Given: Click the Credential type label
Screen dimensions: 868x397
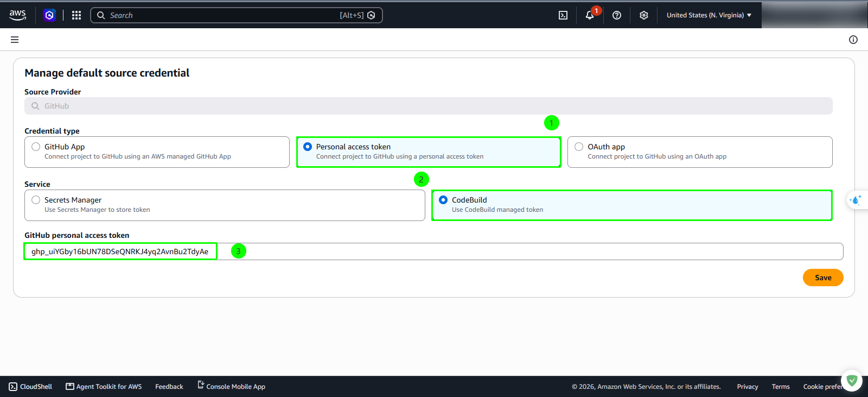Looking at the screenshot, I should [52, 131].
